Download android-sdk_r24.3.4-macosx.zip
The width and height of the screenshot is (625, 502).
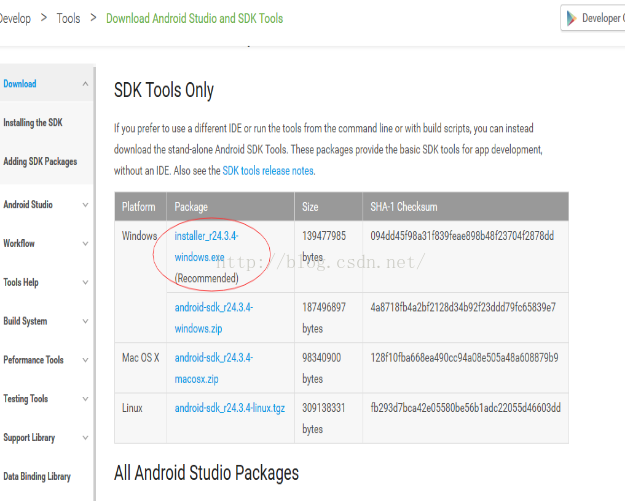coord(213,368)
